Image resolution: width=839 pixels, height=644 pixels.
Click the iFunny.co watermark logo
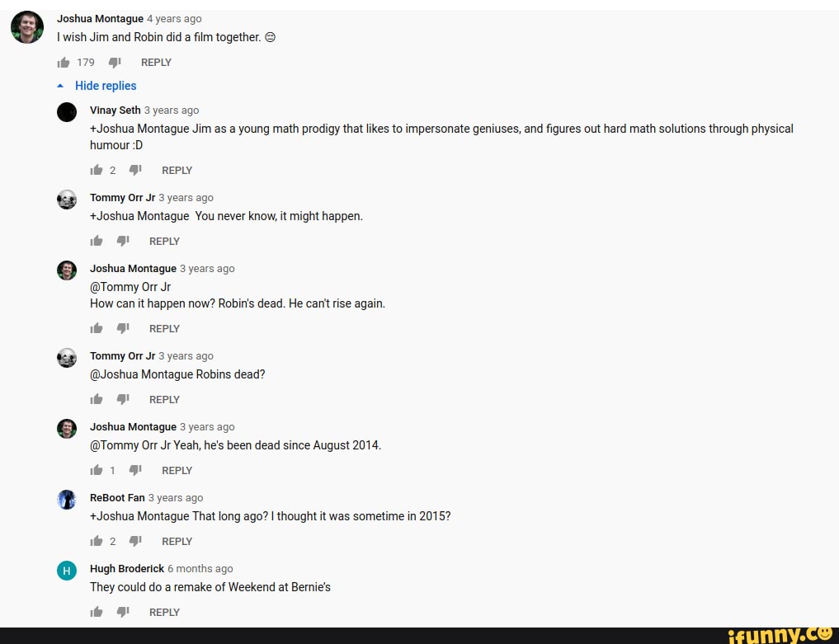click(782, 635)
